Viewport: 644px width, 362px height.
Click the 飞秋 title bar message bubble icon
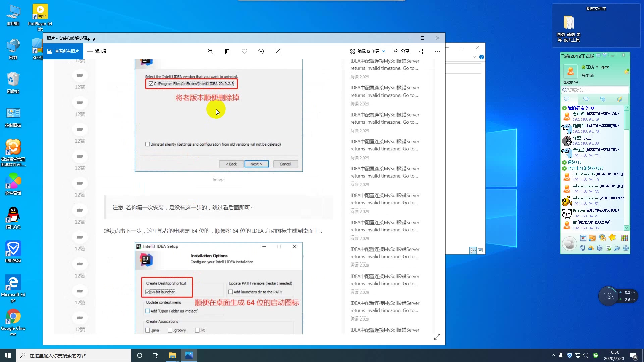point(598,55)
